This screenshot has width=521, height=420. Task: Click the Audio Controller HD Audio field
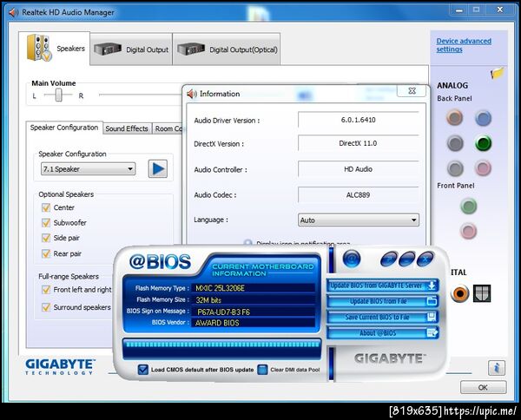pos(358,169)
